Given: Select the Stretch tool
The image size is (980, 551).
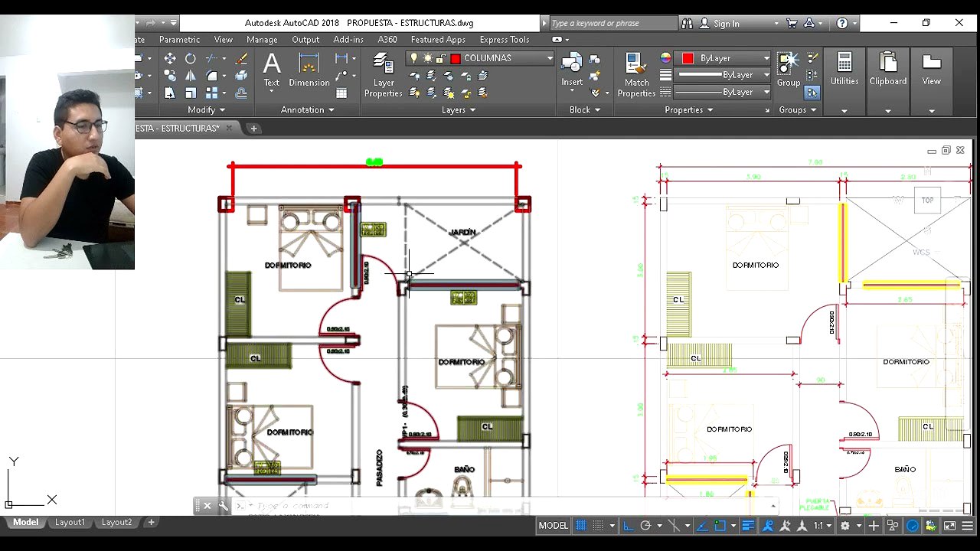Looking at the screenshot, I should [170, 93].
